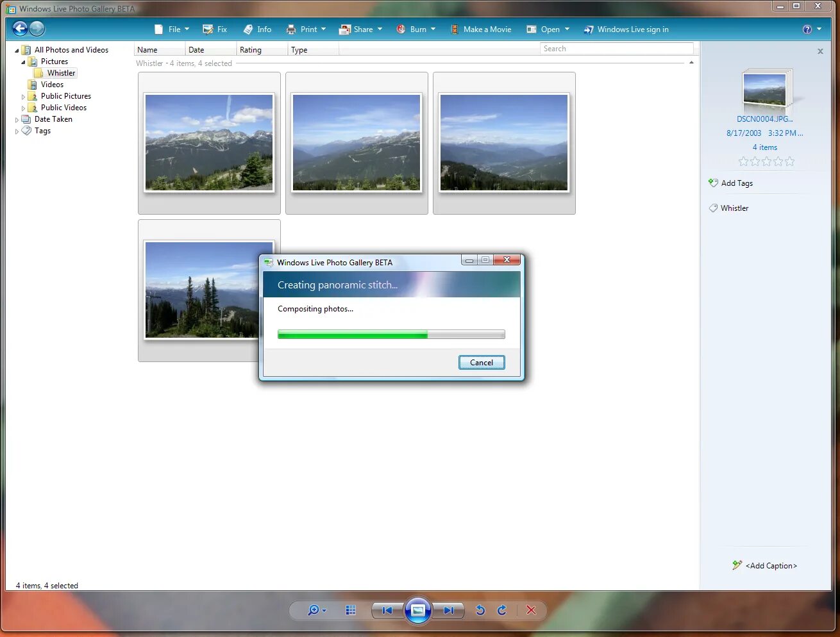Expand the Date Taken node
Viewport: 840px width, 637px height.
click(17, 120)
